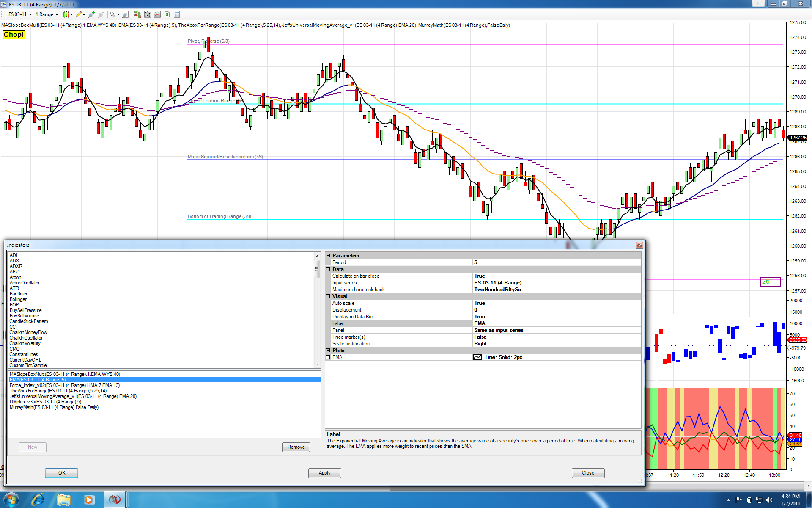Toggle Price marker(s) value False
Screen dimensions: 812x508
557,337
